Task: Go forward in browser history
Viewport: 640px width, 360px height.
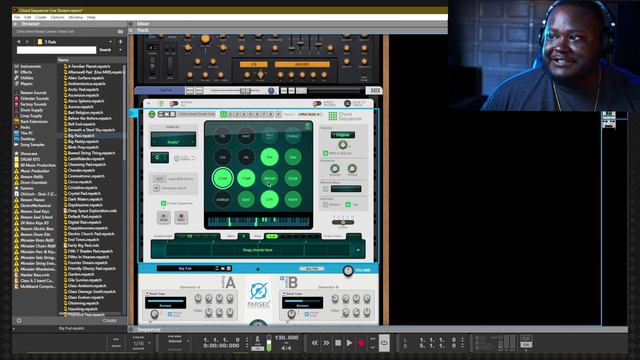Action: pyautogui.click(x=27, y=42)
